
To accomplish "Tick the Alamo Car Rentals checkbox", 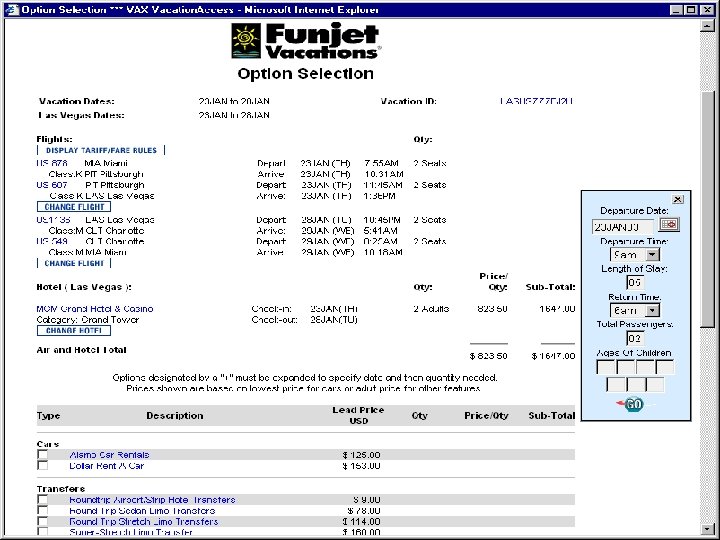I will (x=42, y=454).
